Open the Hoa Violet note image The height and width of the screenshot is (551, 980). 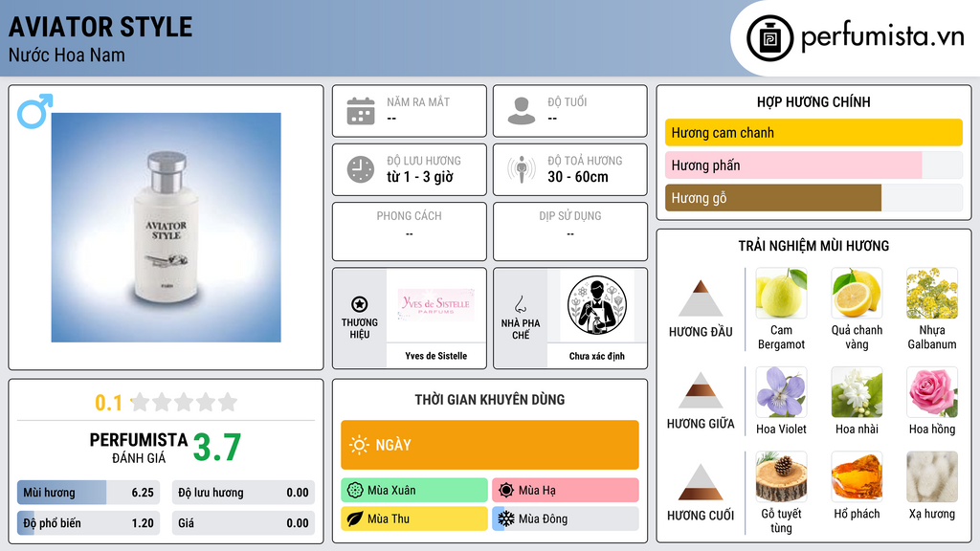pos(781,392)
